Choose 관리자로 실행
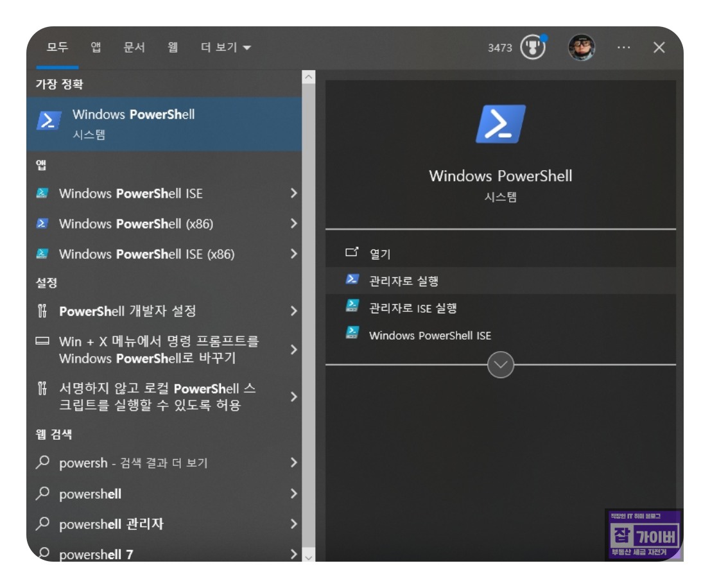The image size is (710, 588). 500,281
